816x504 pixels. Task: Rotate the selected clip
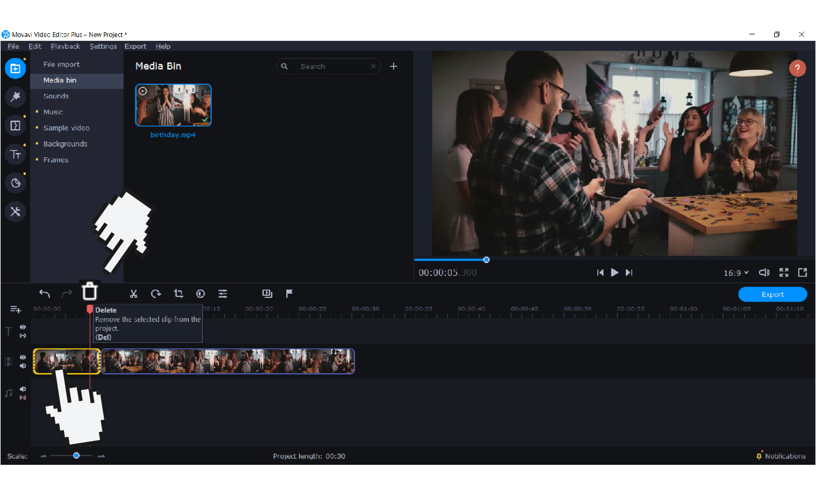[x=156, y=294]
